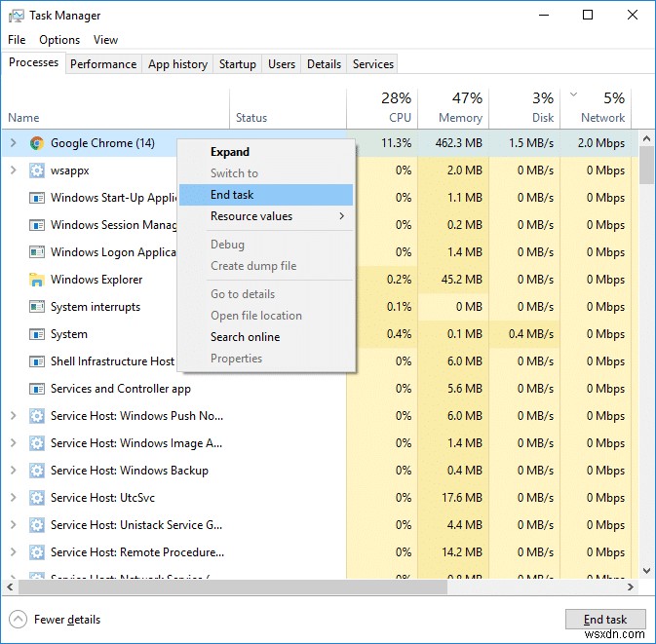Viewport: 656px width, 644px height.
Task: Click the wsappx gear icon
Action: tap(37, 170)
